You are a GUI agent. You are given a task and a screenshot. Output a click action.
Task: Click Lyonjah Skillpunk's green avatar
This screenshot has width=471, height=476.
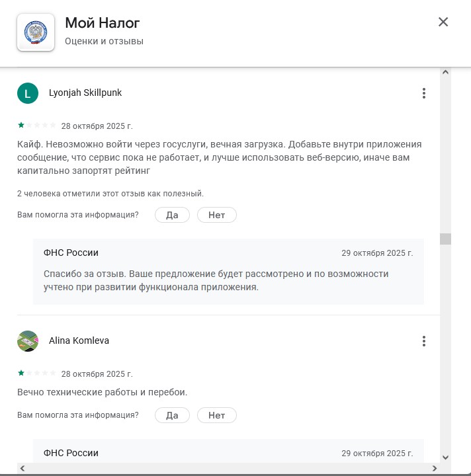pos(27,93)
